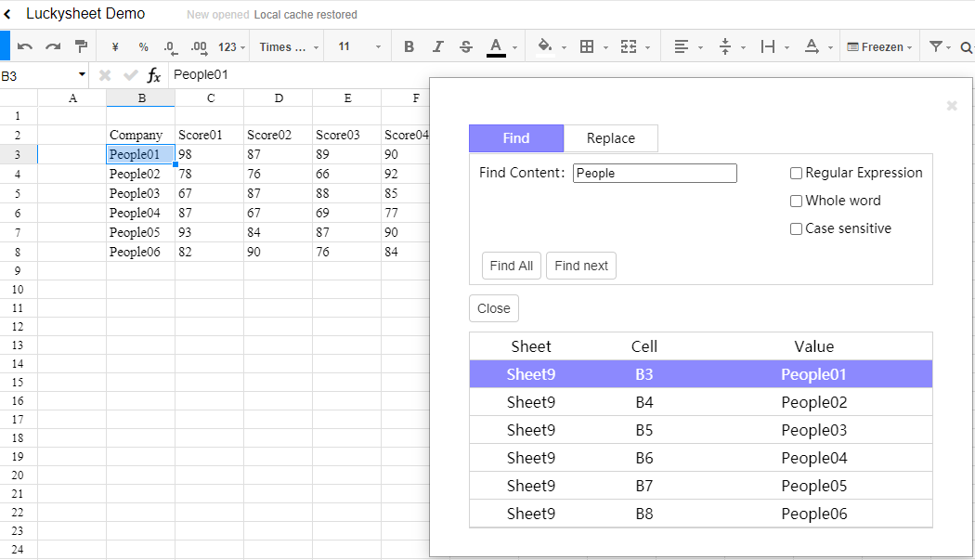Check the Whole word option
Screen dimensions: 975x560
click(796, 201)
